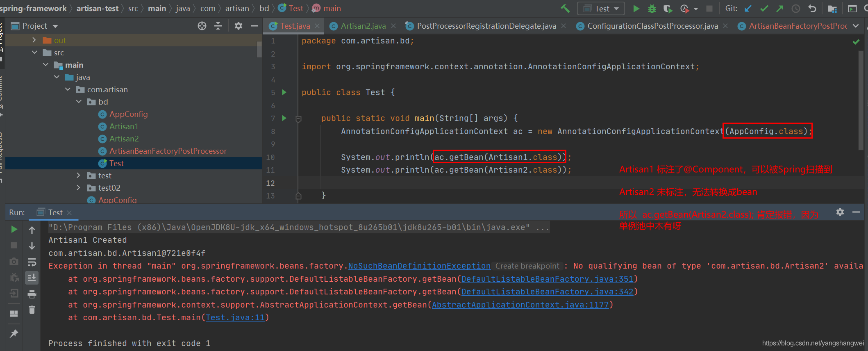The image size is (868, 351).
Task: Click the locate file target icon in Project panel
Action: [x=202, y=26]
